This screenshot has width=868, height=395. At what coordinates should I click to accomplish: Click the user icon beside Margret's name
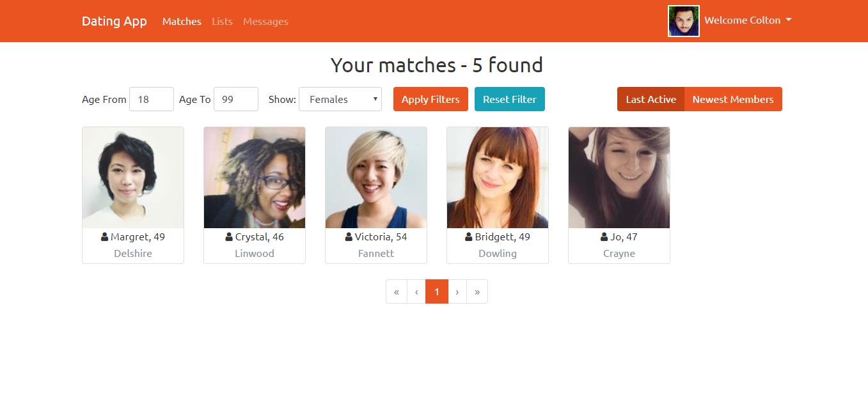105,236
